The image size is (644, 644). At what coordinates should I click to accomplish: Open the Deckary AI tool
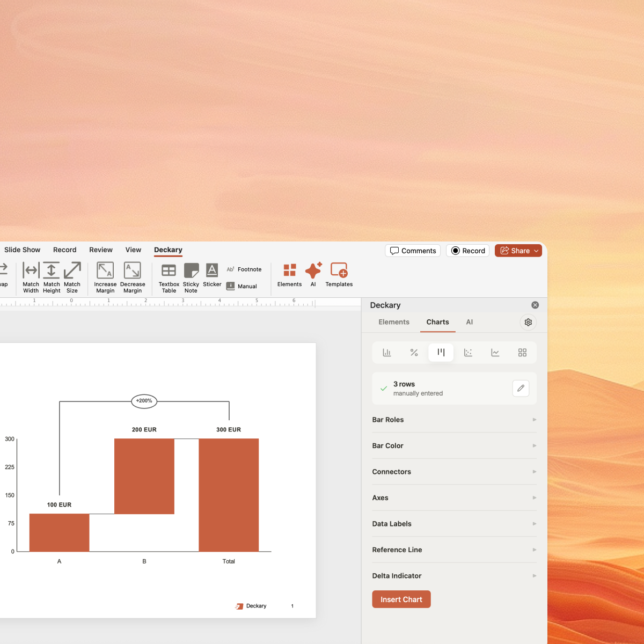[313, 274]
